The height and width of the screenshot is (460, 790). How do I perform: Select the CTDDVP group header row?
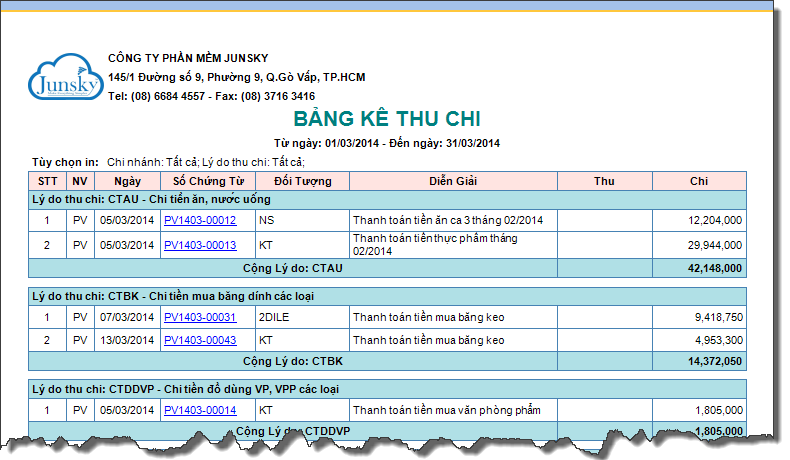point(388,389)
